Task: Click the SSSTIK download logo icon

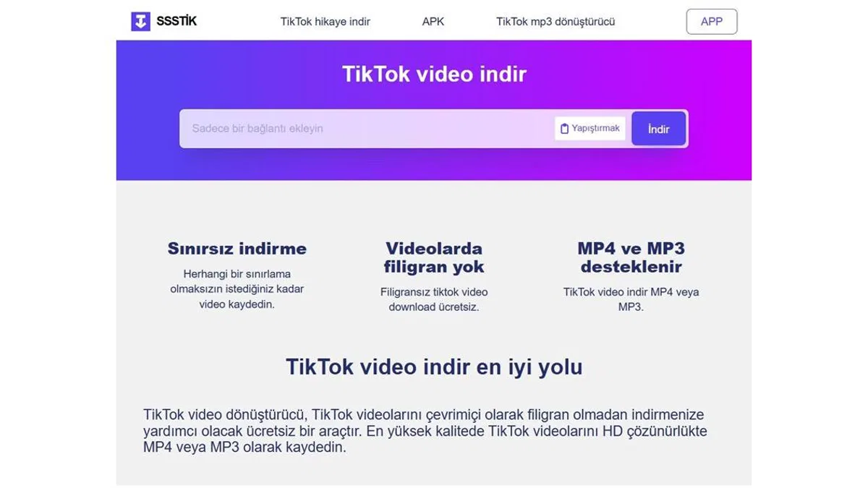Action: (x=140, y=22)
